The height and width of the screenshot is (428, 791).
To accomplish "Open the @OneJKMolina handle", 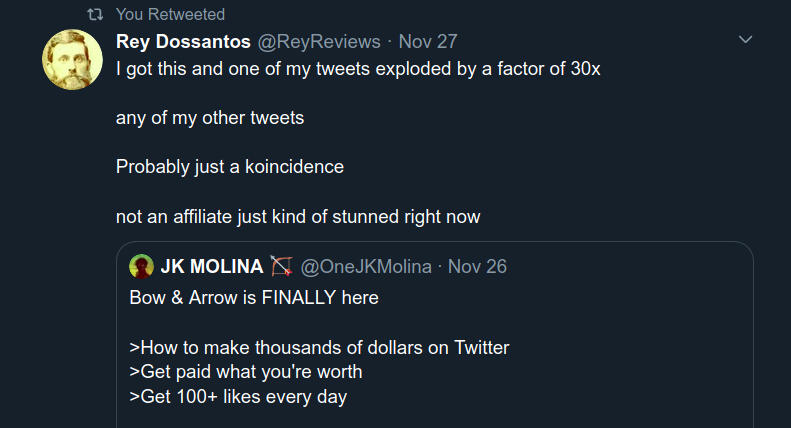I will (x=366, y=267).
